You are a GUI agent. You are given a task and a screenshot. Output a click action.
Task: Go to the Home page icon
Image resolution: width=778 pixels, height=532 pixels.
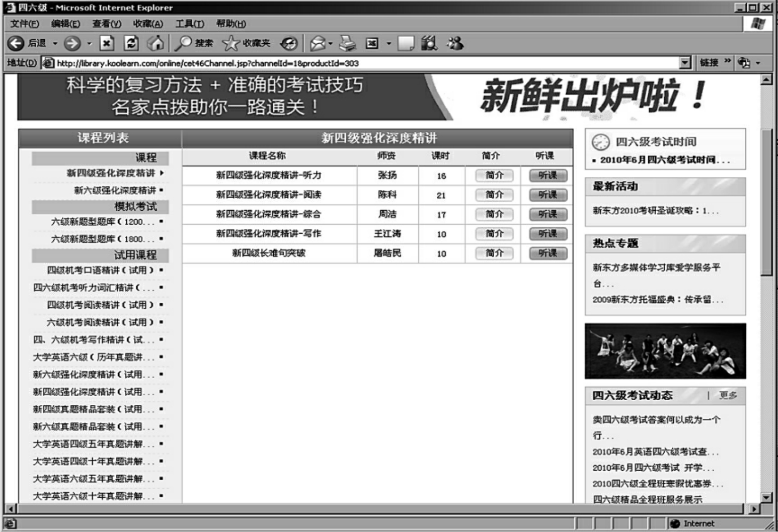pos(155,44)
